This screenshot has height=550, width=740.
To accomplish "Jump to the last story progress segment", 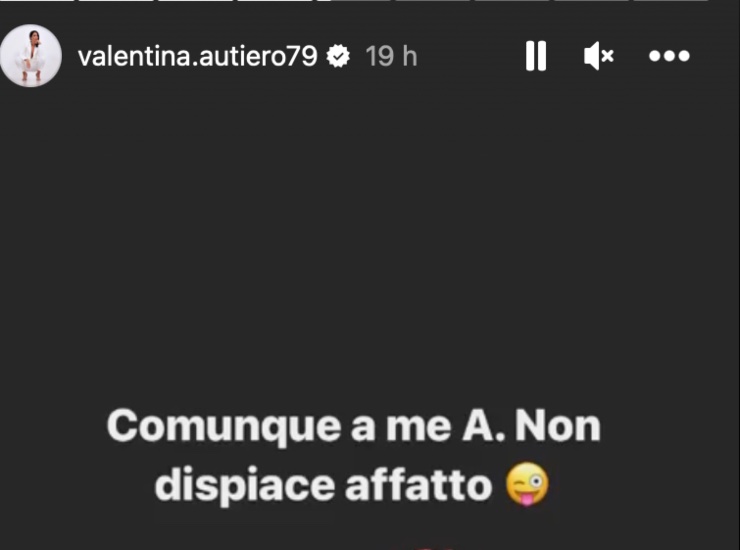I will pyautogui.click(x=671, y=1).
